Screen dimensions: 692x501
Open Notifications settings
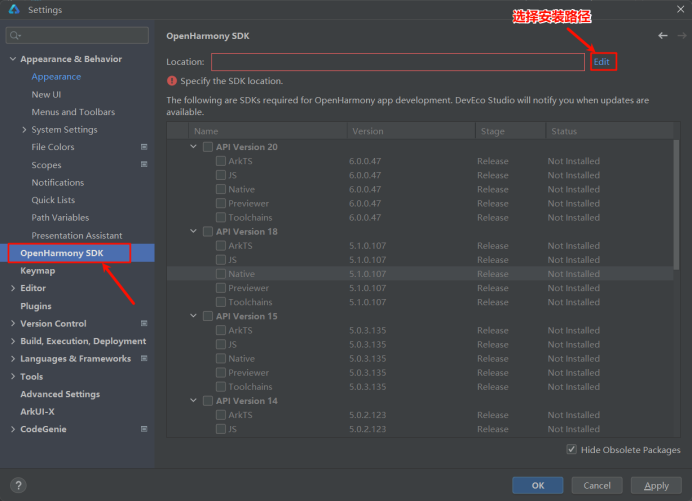point(58,182)
